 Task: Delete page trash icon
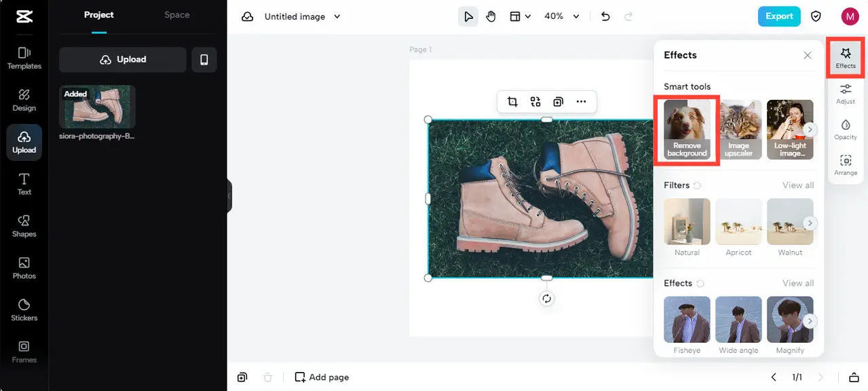[x=267, y=377]
